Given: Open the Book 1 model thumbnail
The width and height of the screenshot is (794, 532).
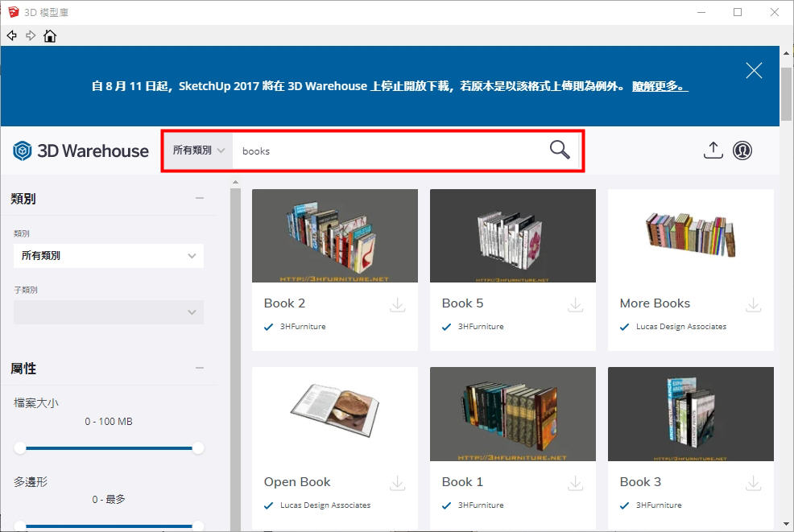Looking at the screenshot, I should tap(512, 414).
